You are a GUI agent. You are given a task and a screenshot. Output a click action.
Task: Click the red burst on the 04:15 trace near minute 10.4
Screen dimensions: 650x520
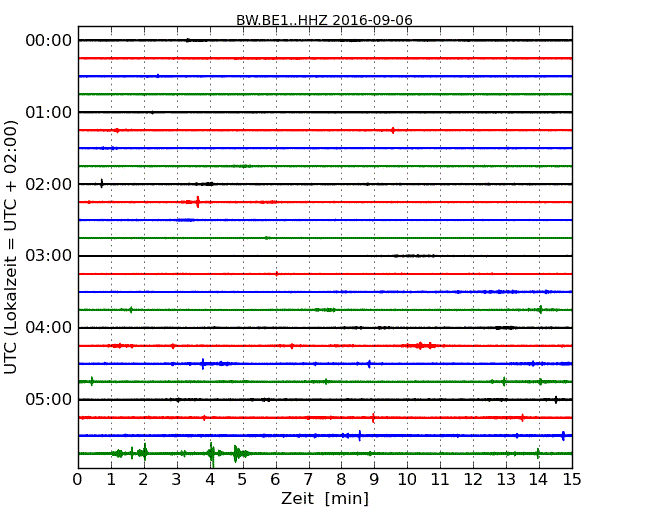420,345
